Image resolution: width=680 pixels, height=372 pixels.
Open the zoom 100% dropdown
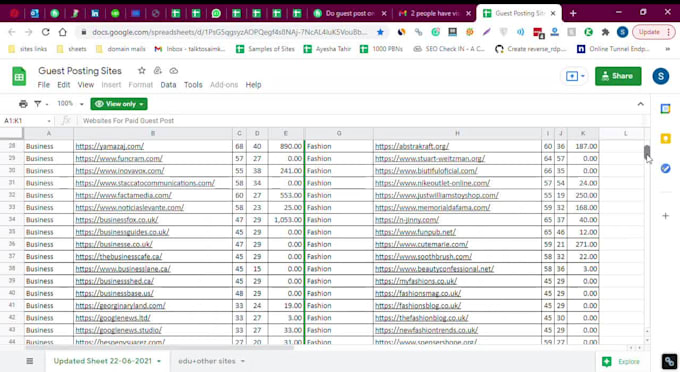pyautogui.click(x=70, y=104)
